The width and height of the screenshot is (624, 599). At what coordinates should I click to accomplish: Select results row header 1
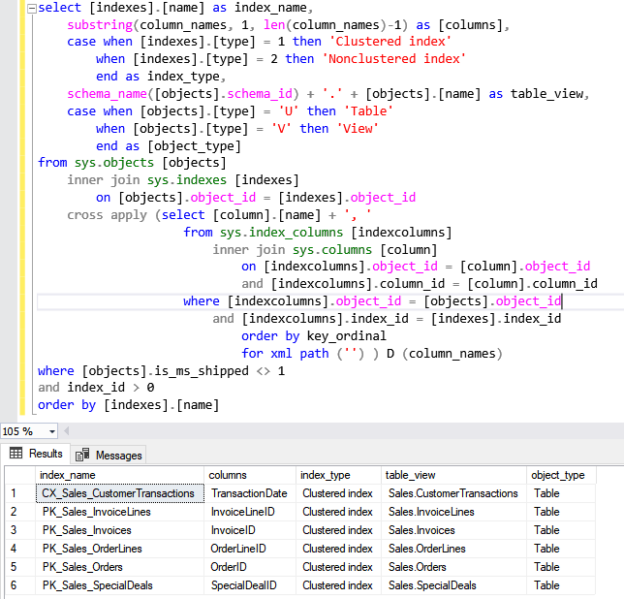(20, 493)
